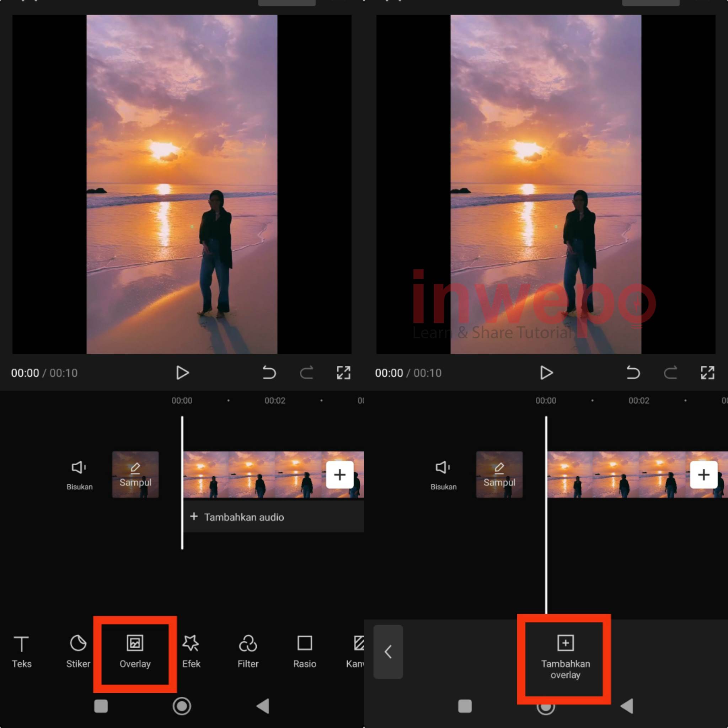Edit the Sampul cover thumbnail on left
Viewport: 728px width, 728px height.
135,475
